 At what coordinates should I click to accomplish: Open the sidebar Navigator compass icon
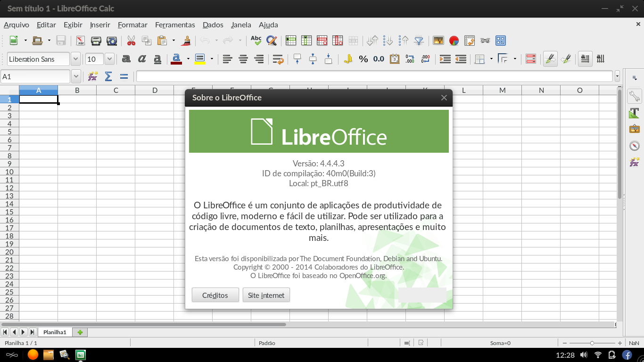(x=635, y=146)
